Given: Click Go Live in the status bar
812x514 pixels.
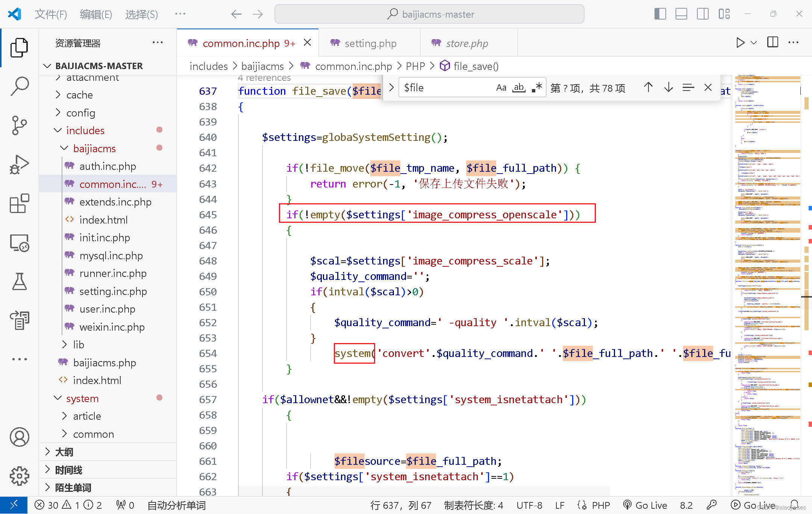Looking at the screenshot, I should pyautogui.click(x=645, y=505).
